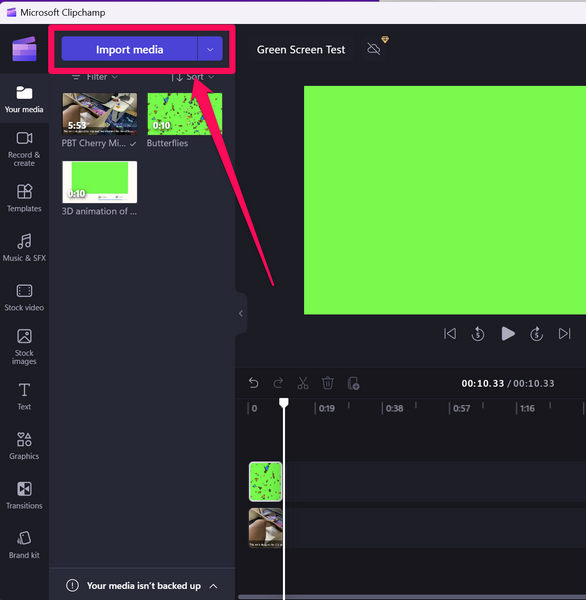Open Music & SFX library

(x=24, y=247)
